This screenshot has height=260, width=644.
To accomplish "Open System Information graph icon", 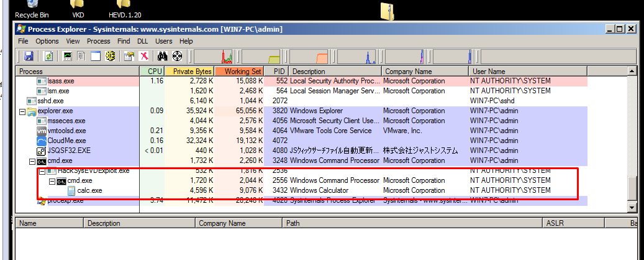I will [x=67, y=57].
